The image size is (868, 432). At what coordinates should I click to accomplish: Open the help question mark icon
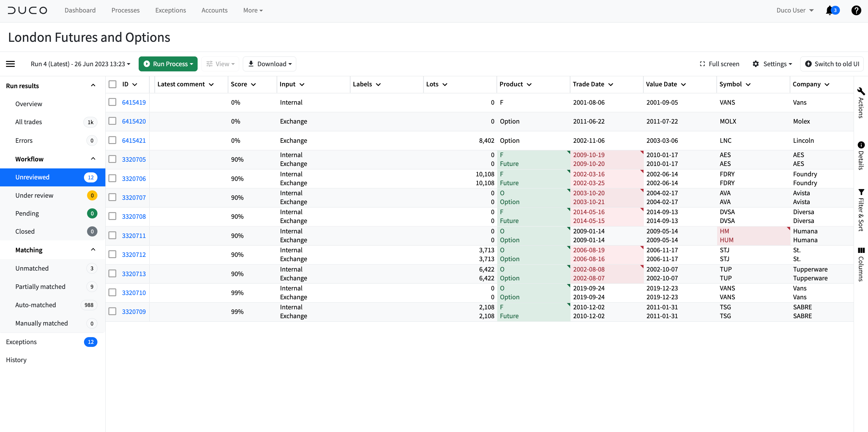click(x=856, y=10)
